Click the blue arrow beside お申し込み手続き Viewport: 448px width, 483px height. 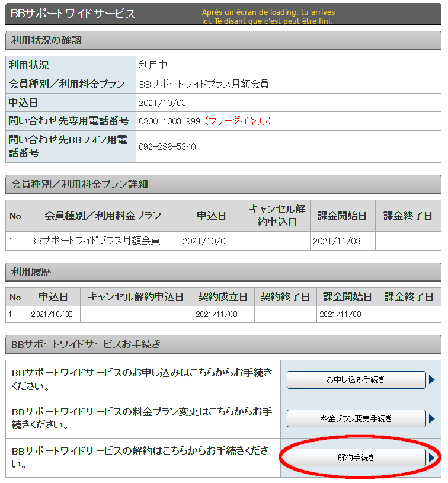point(432,380)
